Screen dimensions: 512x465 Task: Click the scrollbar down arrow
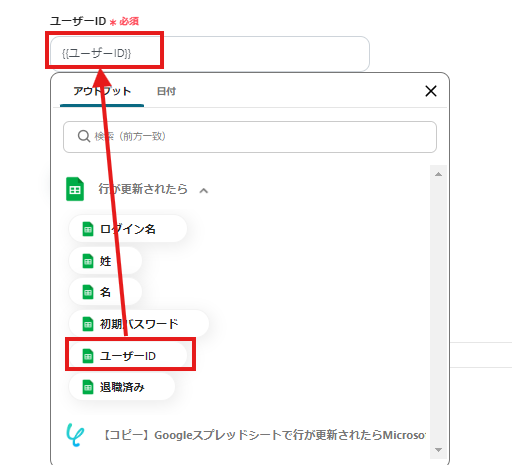point(438,450)
